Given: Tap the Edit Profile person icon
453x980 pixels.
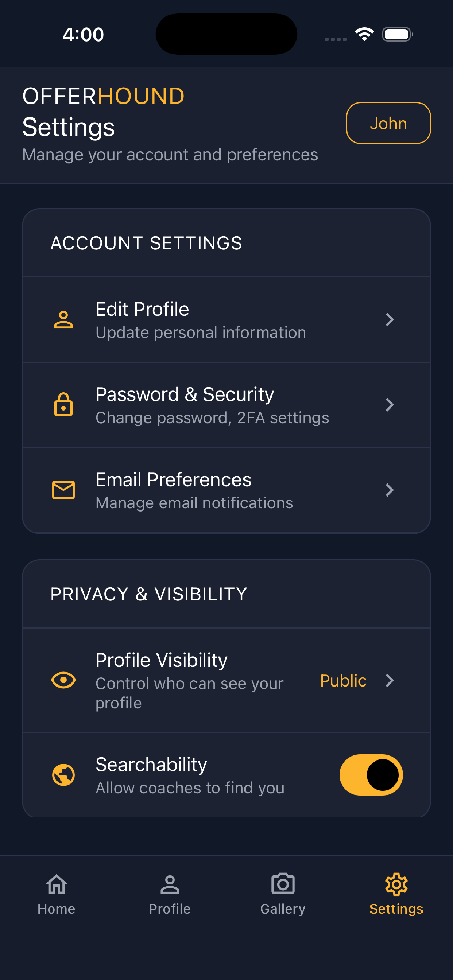Looking at the screenshot, I should coord(63,320).
